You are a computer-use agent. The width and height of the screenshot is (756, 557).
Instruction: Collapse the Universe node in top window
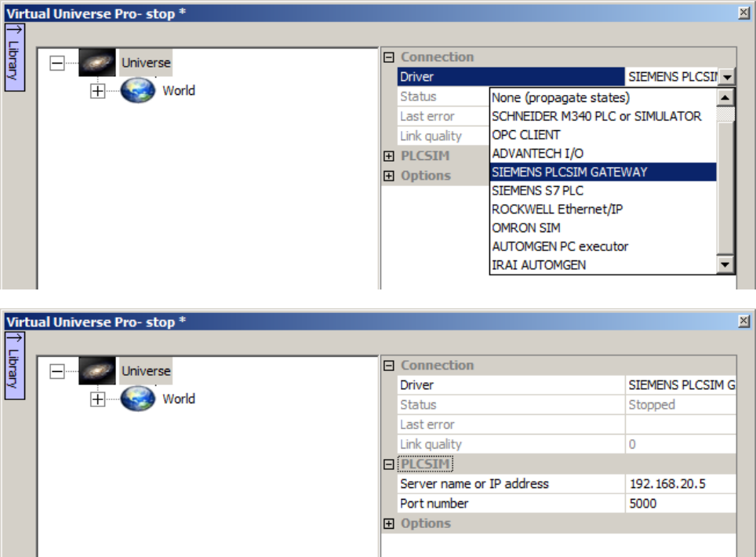click(57, 63)
